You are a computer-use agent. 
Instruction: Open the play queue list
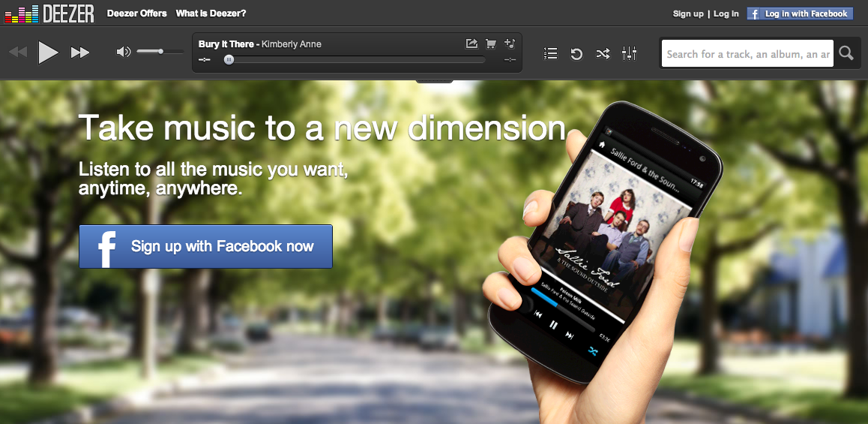tap(550, 53)
